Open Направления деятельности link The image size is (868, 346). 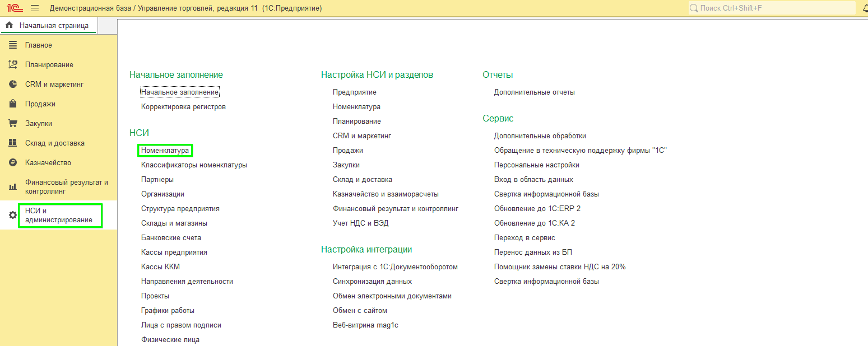tap(187, 281)
